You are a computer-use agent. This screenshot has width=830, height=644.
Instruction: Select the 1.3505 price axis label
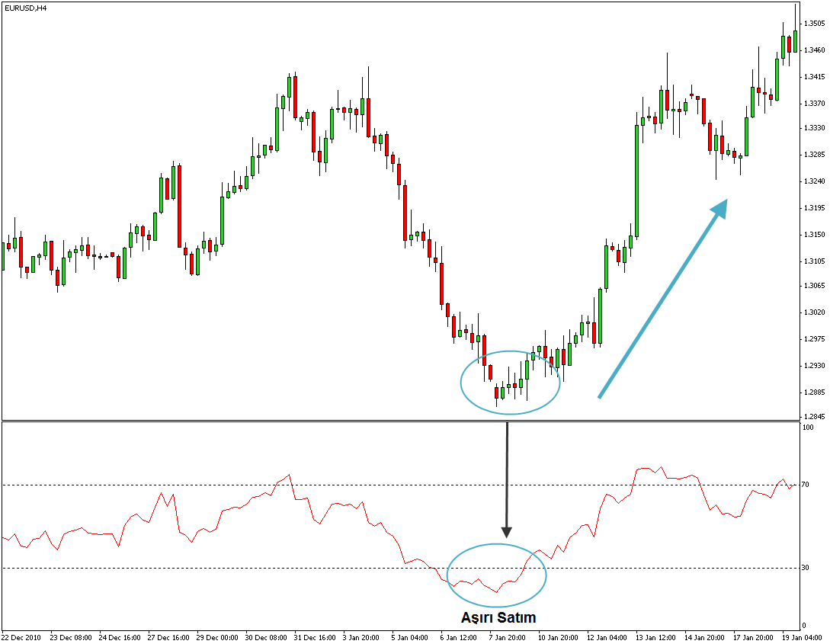(x=814, y=24)
